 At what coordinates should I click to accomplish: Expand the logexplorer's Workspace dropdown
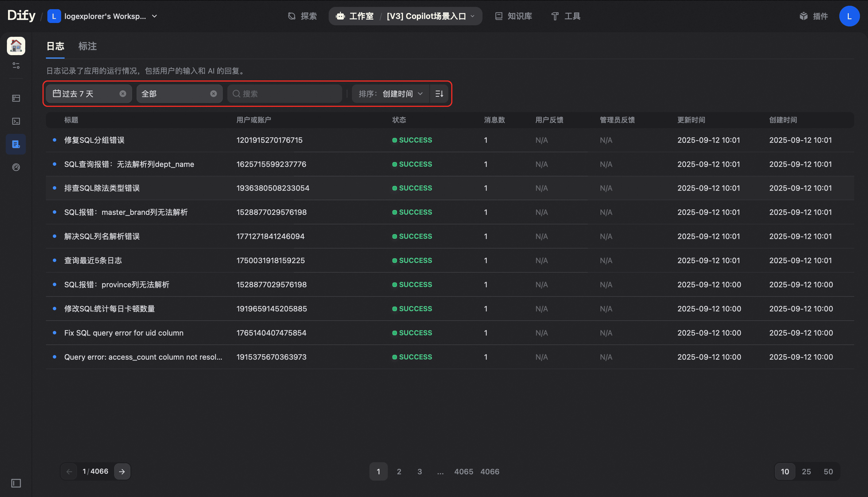click(x=154, y=16)
